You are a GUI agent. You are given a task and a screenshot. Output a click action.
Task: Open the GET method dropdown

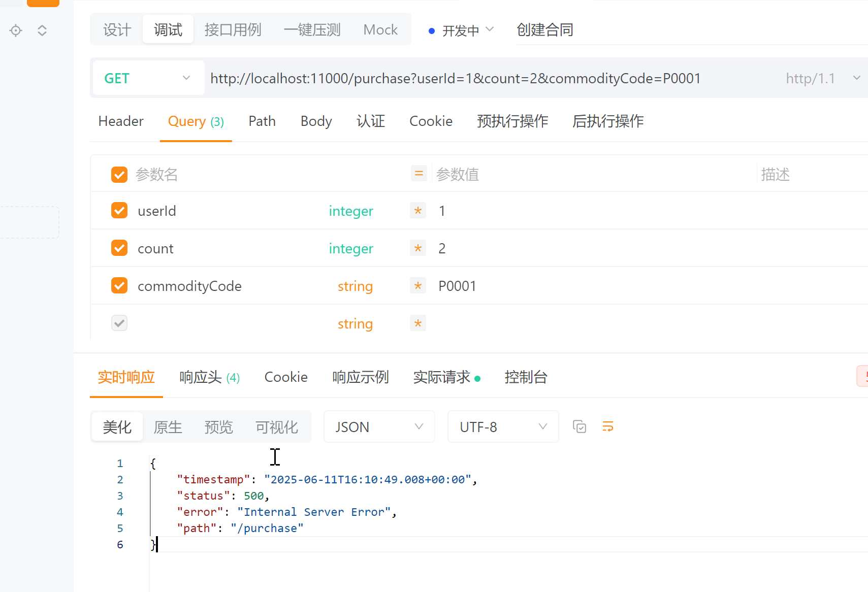pos(148,78)
